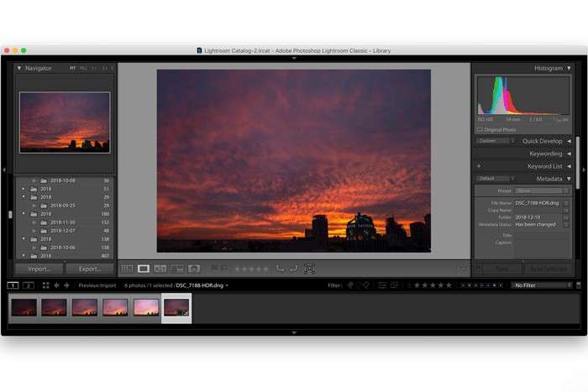Go back with filmstrip left arrow
The height and width of the screenshot is (392, 588).
(56, 285)
